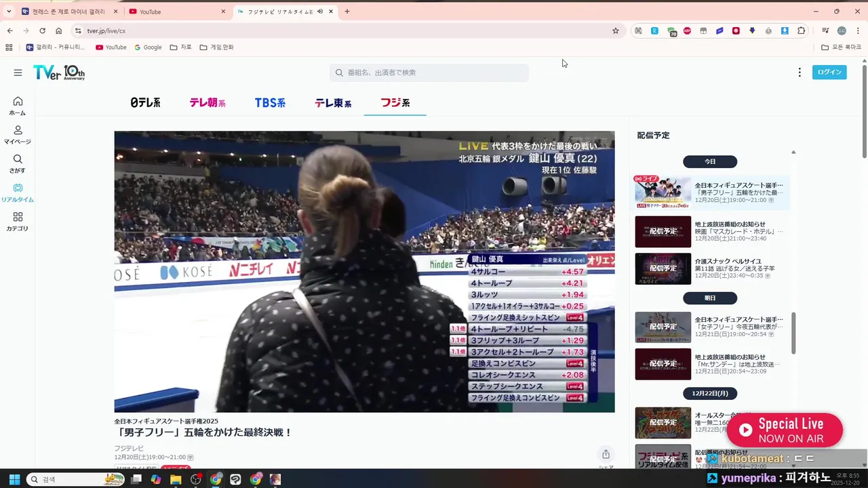Screen dimensions: 868x488
Task: Switch to the YouTube browser tab
Action: pos(178,12)
